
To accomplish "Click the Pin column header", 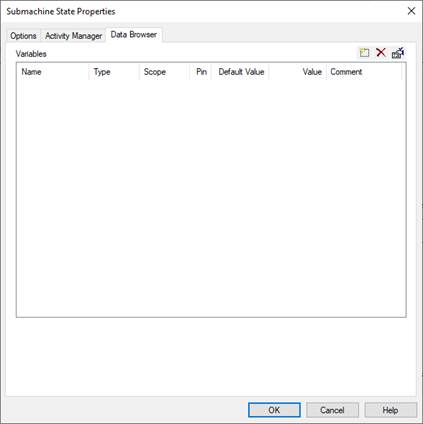I will click(x=201, y=72).
